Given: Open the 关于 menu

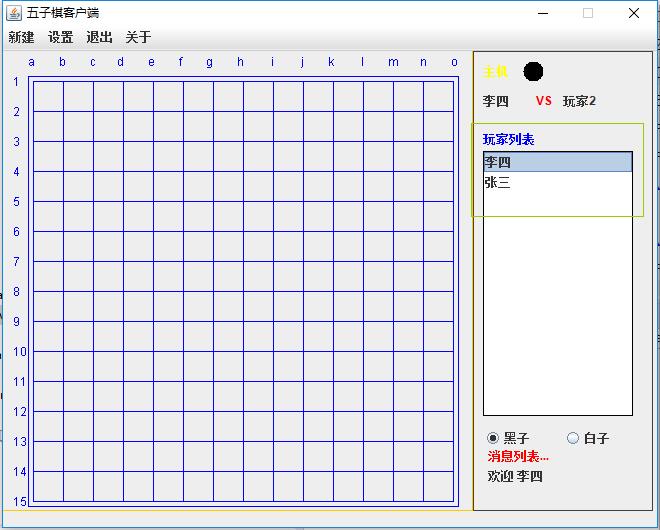Looking at the screenshot, I should [138, 37].
